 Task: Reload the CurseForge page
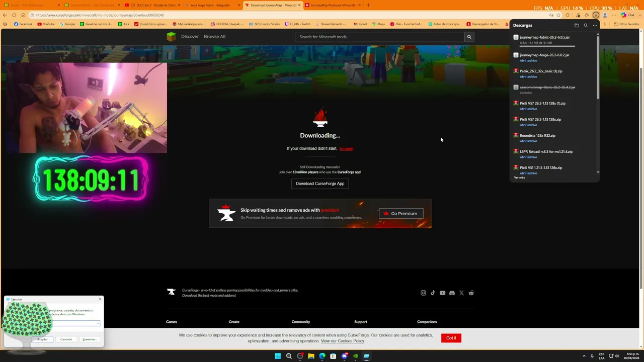14,15
